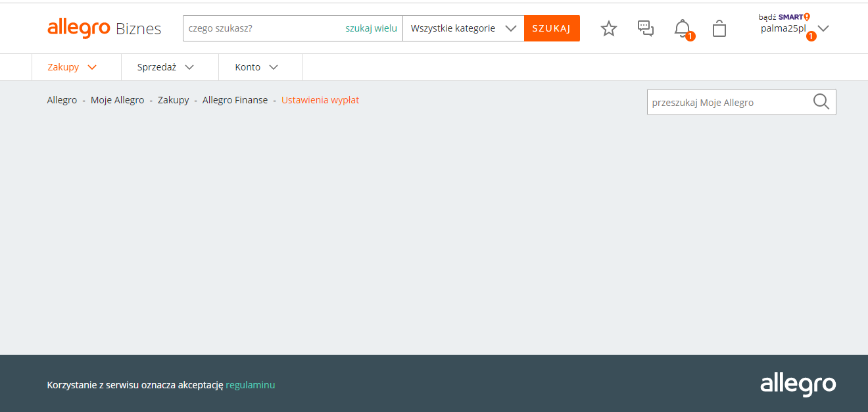Open the regulaminu link in footer
Image resolution: width=868 pixels, height=412 pixels.
pos(250,385)
